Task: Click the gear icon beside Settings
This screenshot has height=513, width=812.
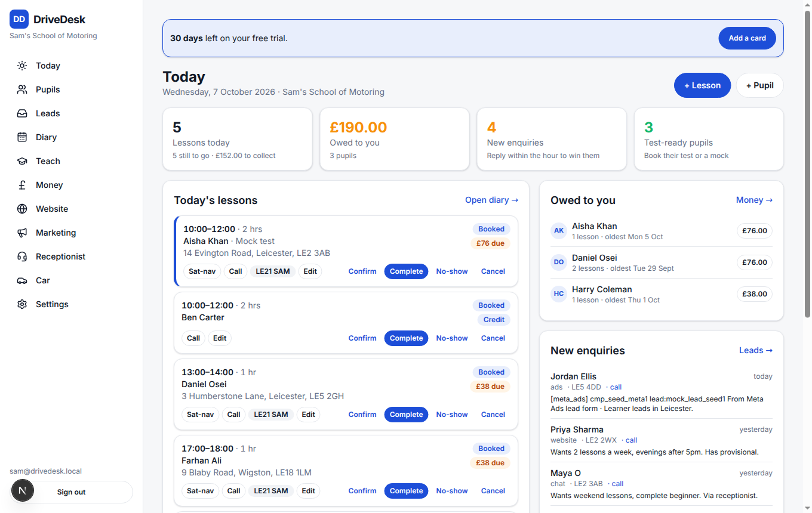Action: (x=22, y=304)
